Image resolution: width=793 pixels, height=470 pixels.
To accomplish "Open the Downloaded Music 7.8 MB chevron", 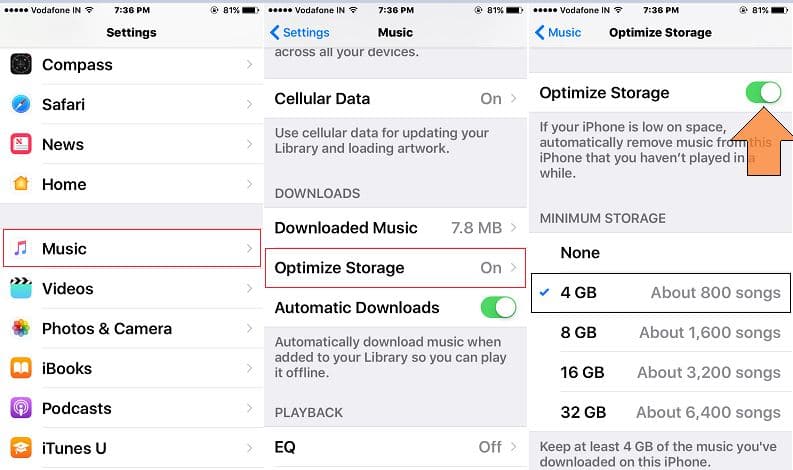I will [513, 228].
